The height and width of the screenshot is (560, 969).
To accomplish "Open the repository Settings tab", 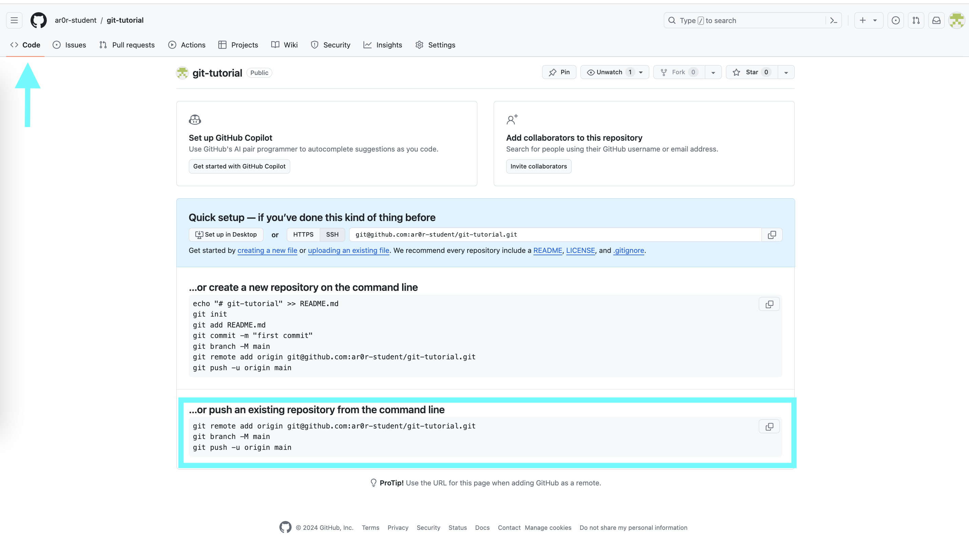I will tap(435, 45).
